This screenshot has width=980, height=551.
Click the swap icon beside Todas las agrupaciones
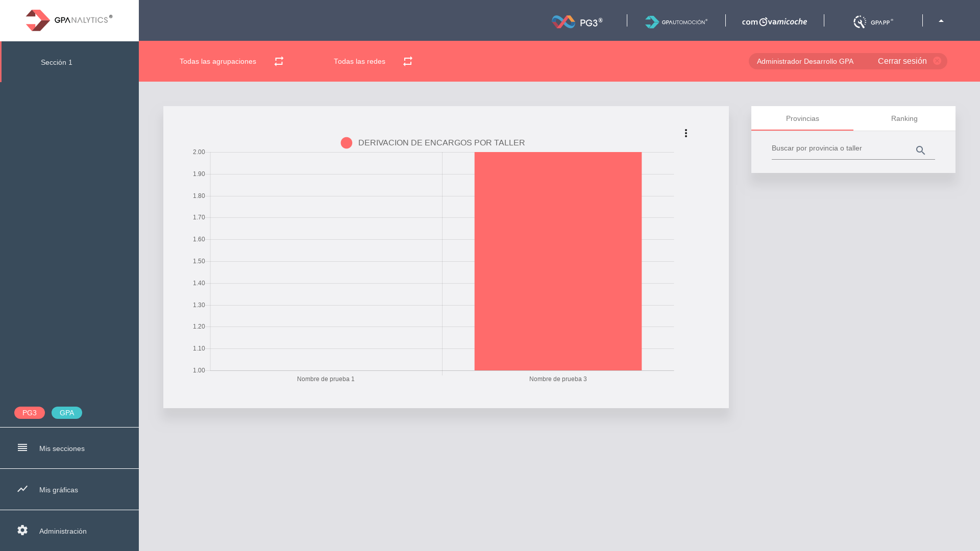coord(279,61)
